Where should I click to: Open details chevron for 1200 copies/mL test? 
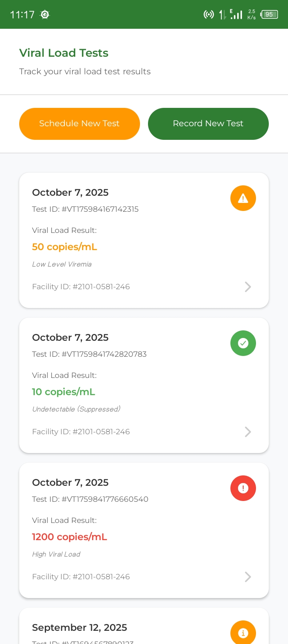(x=248, y=577)
